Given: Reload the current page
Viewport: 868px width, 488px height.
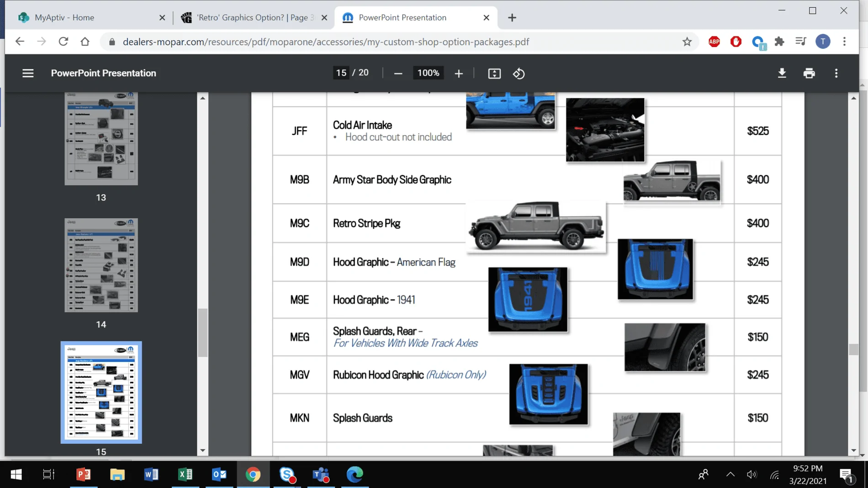Looking at the screenshot, I should point(64,42).
